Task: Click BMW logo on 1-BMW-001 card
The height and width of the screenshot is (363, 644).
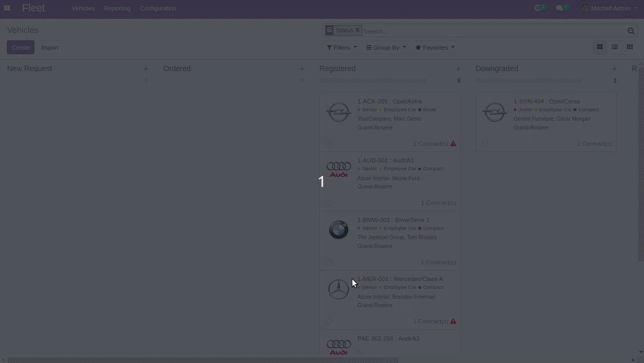Action: coord(339,230)
